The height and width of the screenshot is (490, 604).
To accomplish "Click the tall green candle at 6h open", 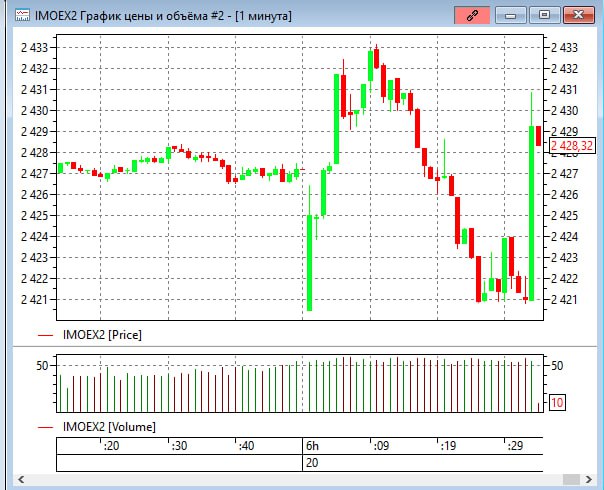I will coord(309,262).
